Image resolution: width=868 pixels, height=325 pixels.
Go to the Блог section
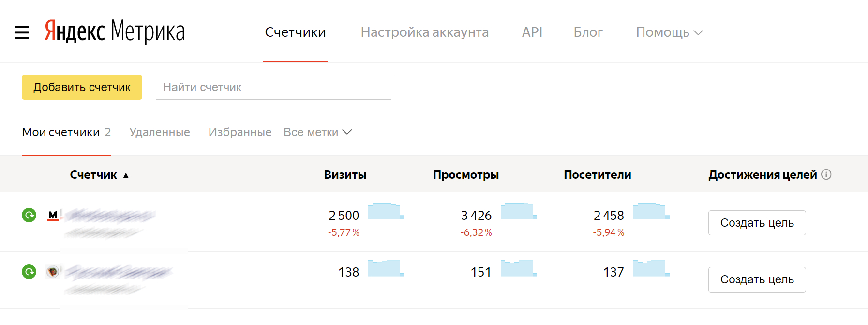coord(588,32)
